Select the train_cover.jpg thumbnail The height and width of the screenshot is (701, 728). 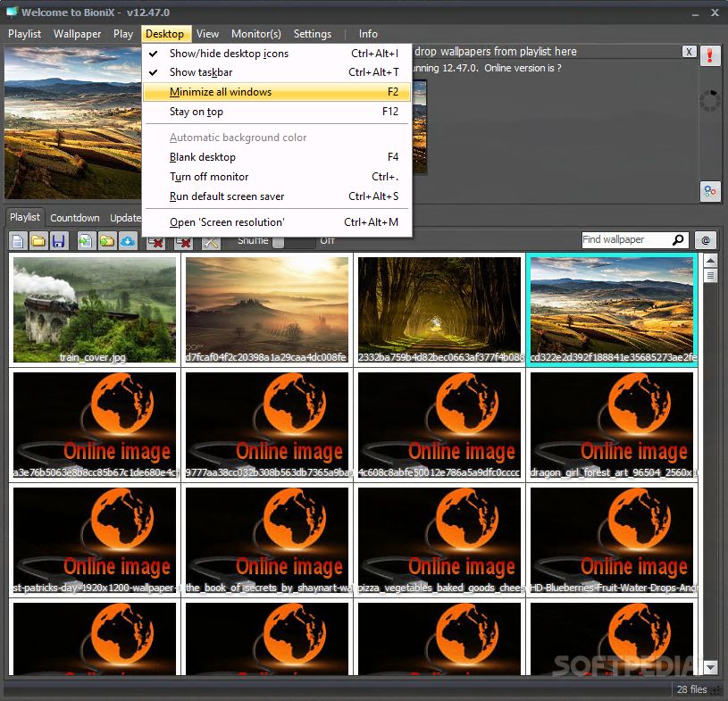pos(95,310)
